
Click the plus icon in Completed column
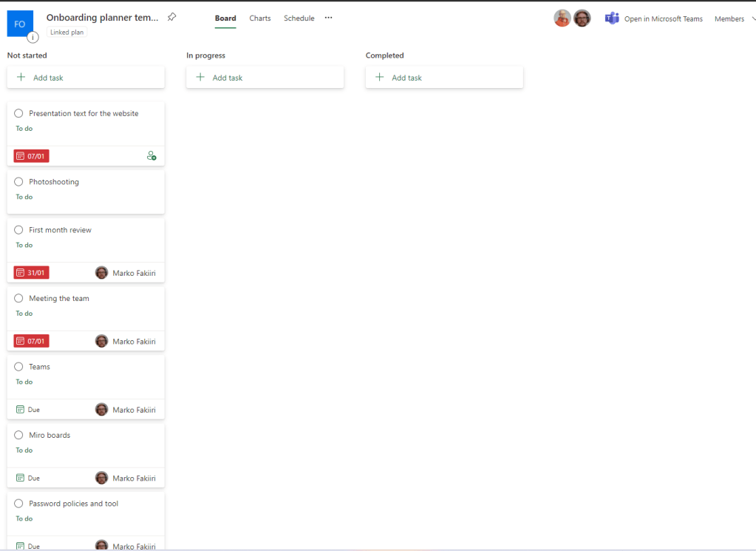point(380,78)
